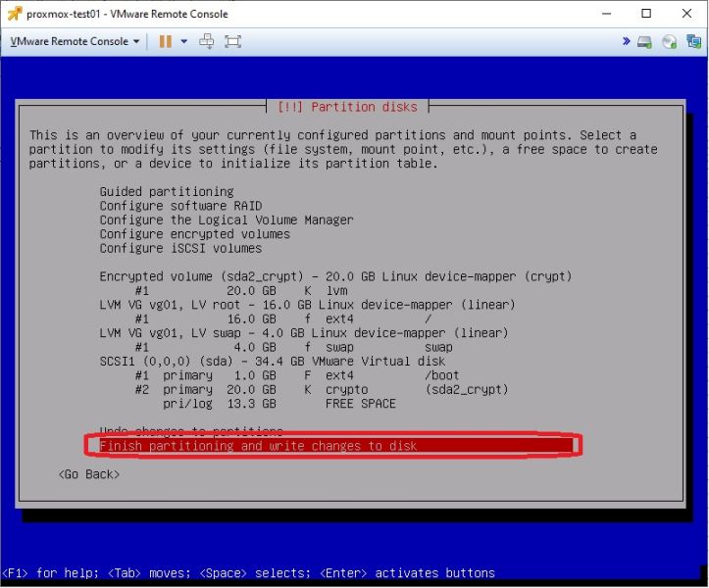Select the 16.0 GB ext4 root partition
Viewport: 709px width, 588px height.
click(283, 319)
